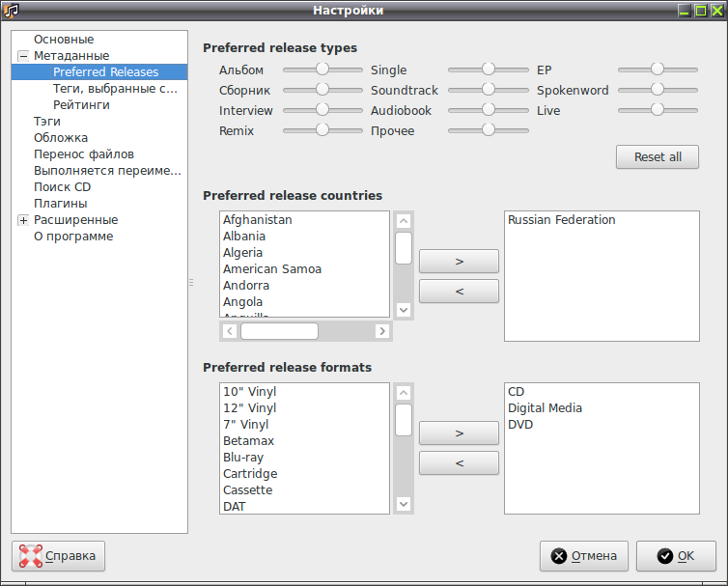Click the Remix release type slider
Viewport: 728px width, 586px height.
[322, 130]
